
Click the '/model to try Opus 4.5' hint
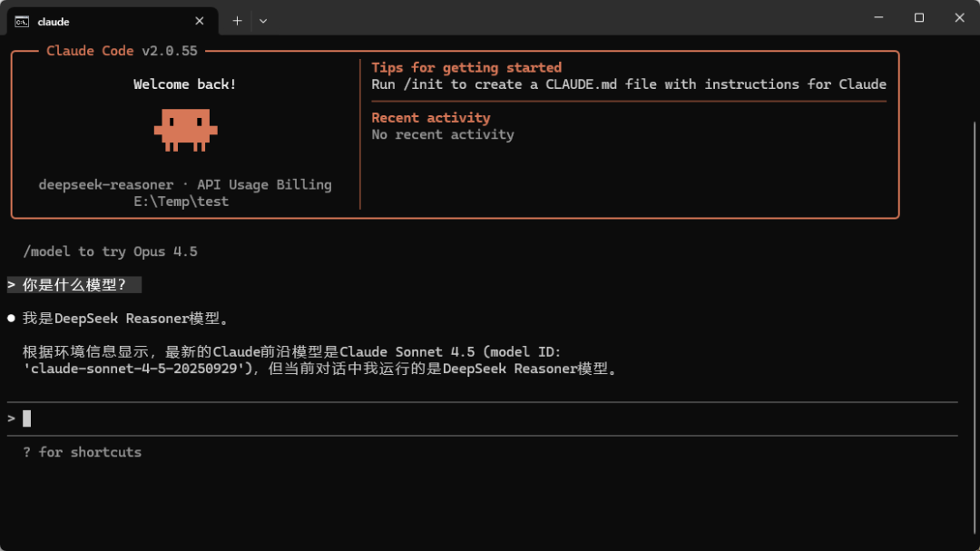pyautogui.click(x=112, y=251)
